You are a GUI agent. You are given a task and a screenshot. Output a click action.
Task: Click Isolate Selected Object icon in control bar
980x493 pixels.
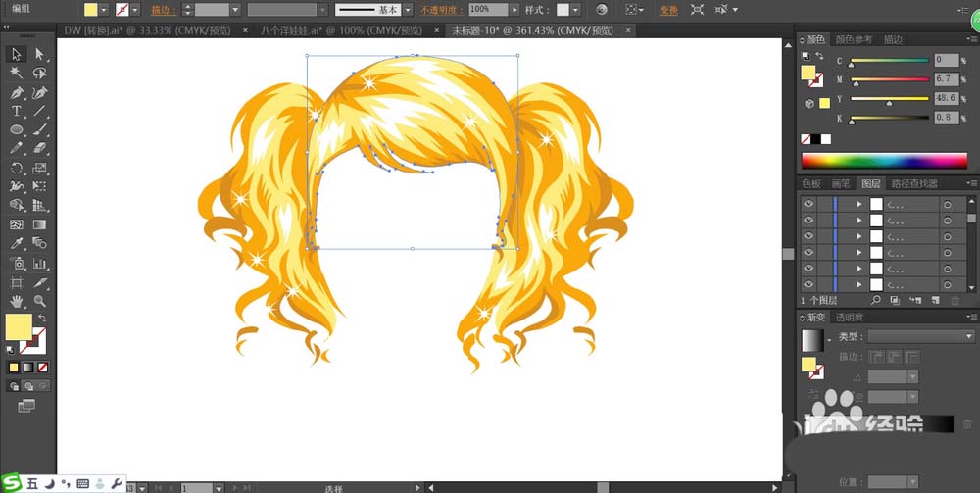[x=697, y=10]
